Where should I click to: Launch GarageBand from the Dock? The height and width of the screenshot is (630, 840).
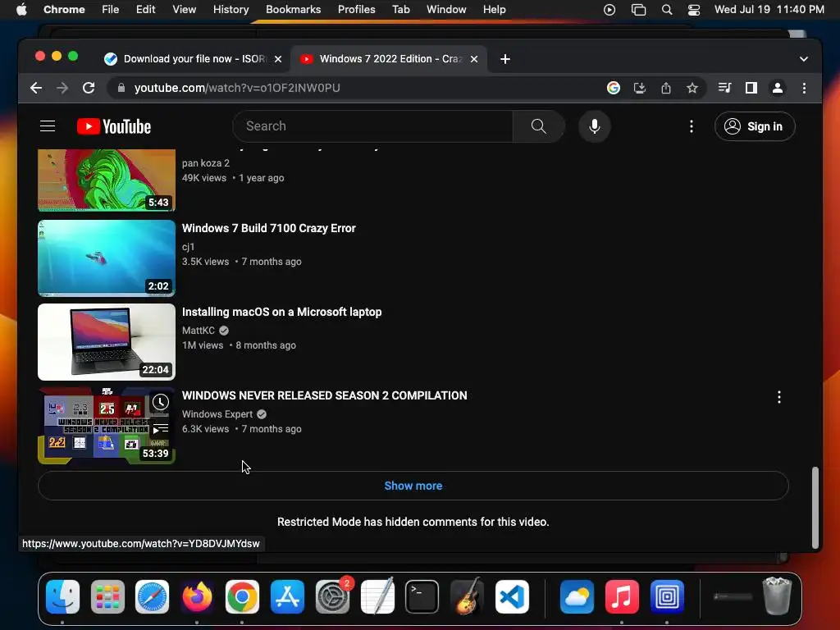coord(467,597)
